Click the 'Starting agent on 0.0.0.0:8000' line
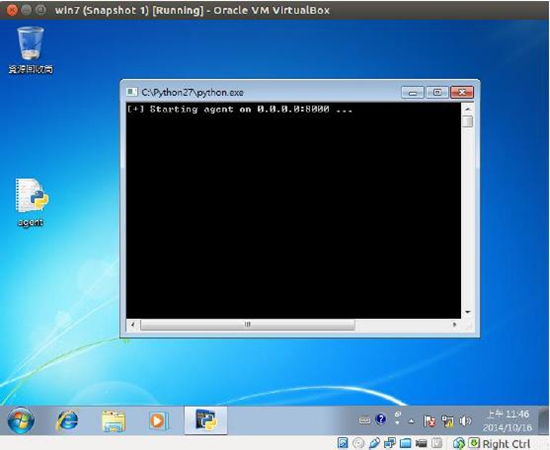 (x=240, y=109)
